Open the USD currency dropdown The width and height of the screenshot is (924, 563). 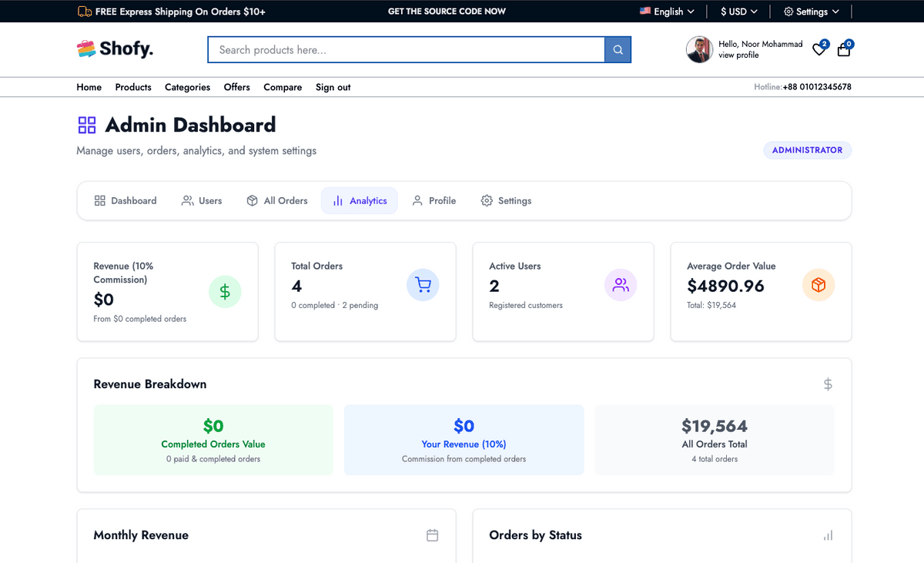point(738,12)
